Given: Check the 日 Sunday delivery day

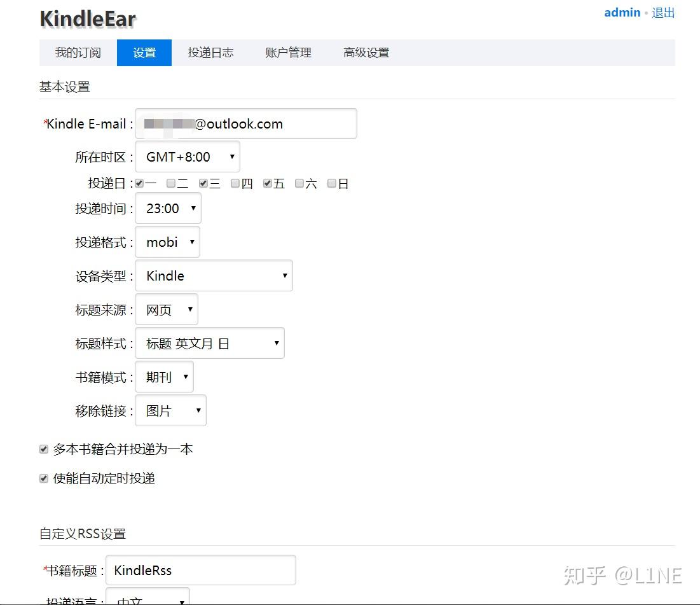Looking at the screenshot, I should (331, 183).
